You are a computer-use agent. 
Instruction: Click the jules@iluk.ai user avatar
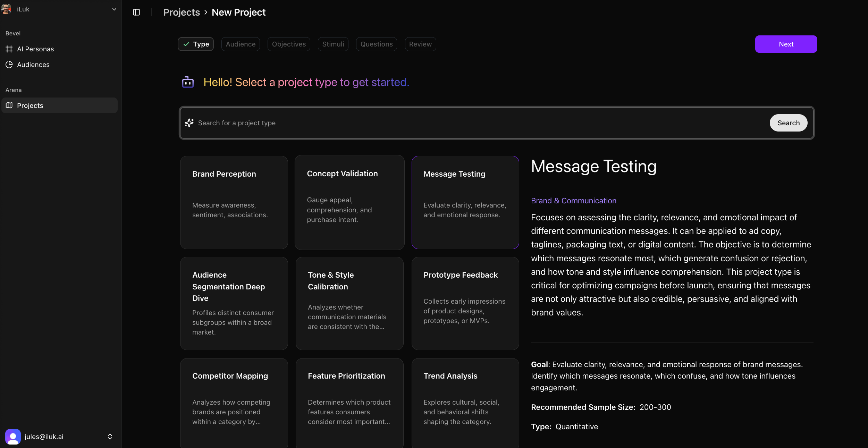pos(13,437)
